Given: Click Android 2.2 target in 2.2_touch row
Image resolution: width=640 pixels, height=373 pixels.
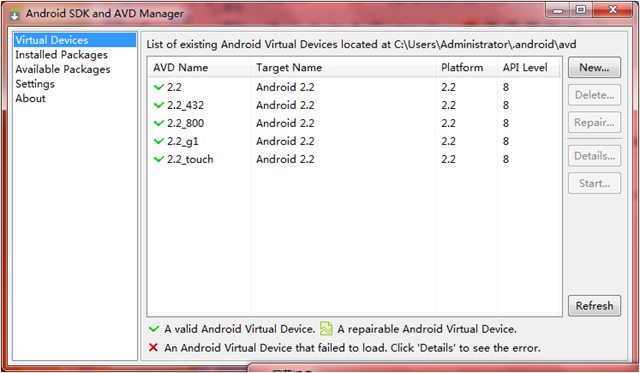Looking at the screenshot, I should [285, 159].
